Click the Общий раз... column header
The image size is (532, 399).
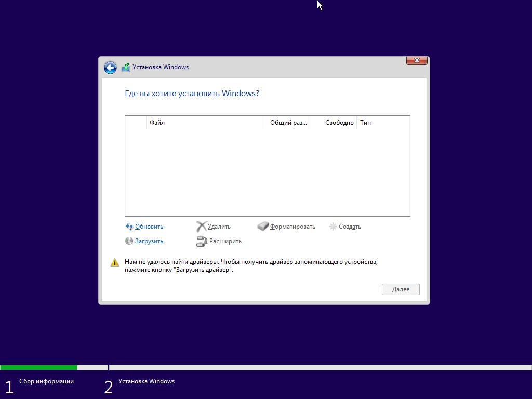(287, 123)
